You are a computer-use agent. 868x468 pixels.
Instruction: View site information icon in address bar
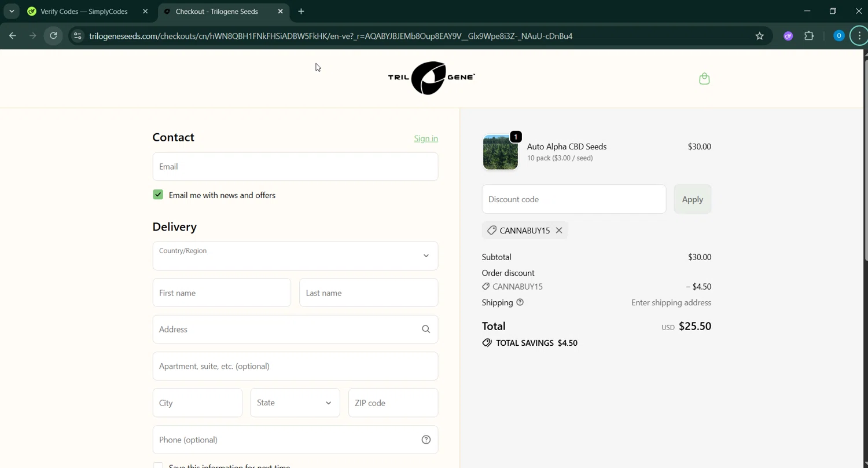(x=78, y=36)
